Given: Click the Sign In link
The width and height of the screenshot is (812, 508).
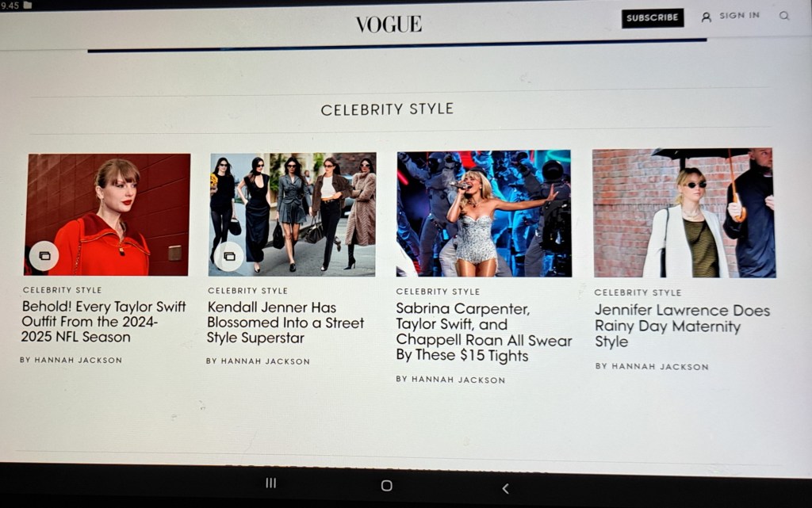Looking at the screenshot, I should (x=740, y=16).
